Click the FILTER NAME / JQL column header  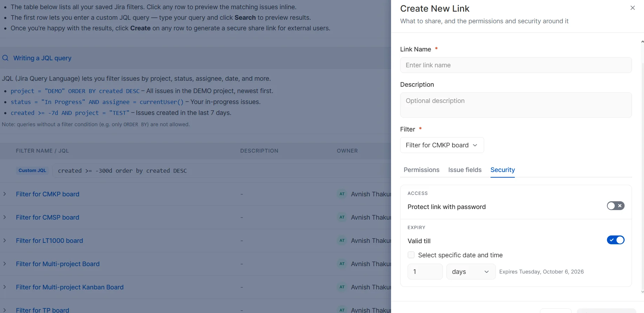click(42, 151)
